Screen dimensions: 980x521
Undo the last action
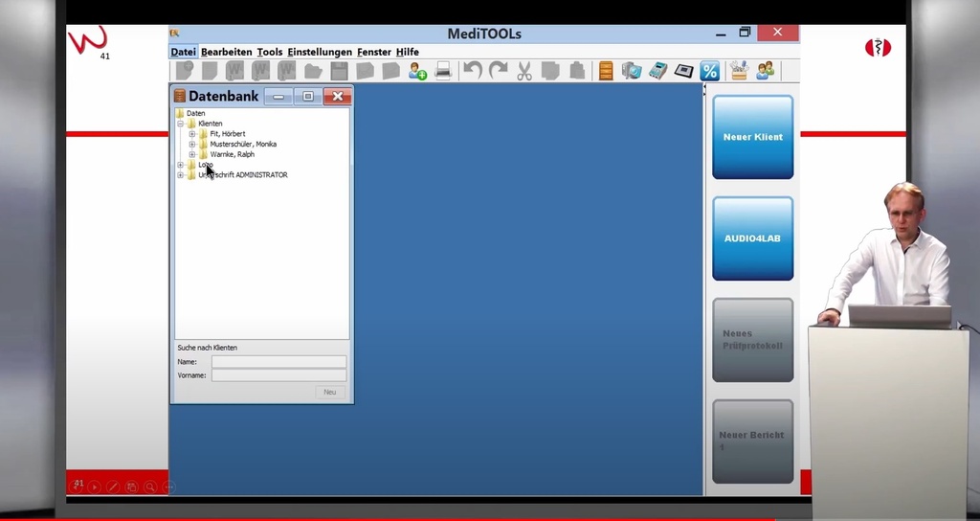(473, 71)
